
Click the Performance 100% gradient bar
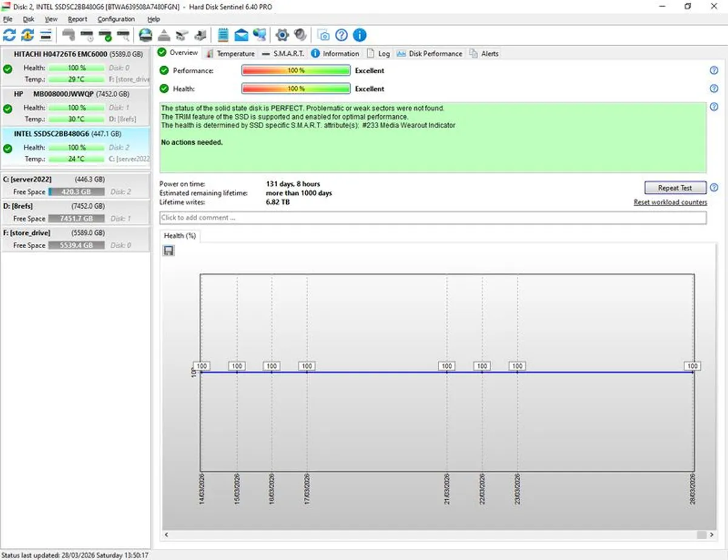pyautogui.click(x=296, y=70)
